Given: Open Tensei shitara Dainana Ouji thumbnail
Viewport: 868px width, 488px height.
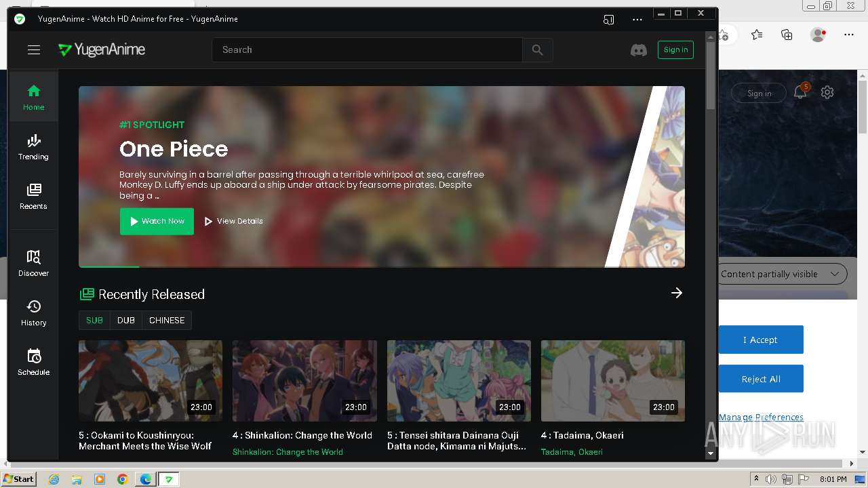Looking at the screenshot, I should tap(459, 381).
